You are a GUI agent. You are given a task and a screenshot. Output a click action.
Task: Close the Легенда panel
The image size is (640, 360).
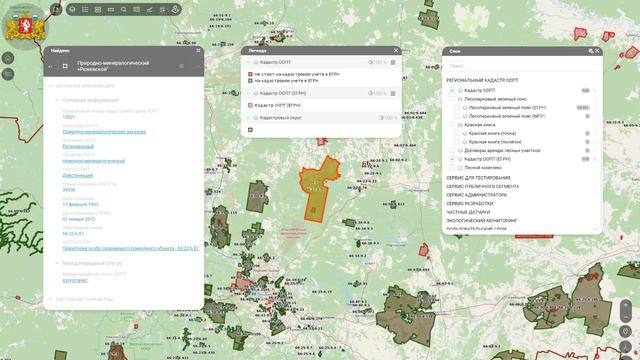[396, 51]
